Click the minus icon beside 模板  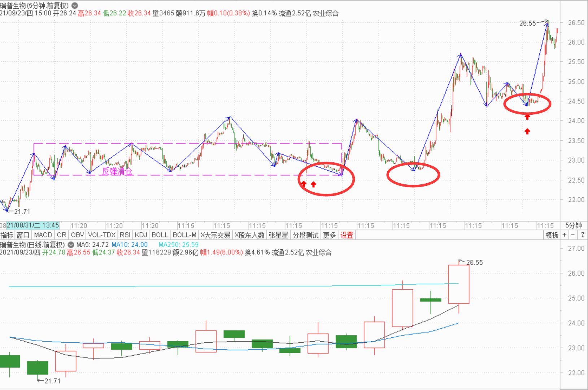(x=573, y=235)
